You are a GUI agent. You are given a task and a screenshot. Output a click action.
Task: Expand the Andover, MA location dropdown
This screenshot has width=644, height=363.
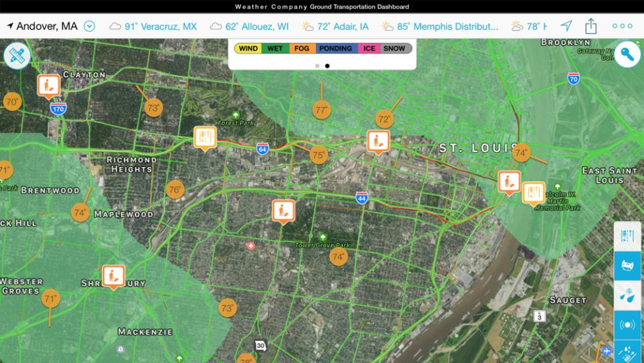click(89, 26)
